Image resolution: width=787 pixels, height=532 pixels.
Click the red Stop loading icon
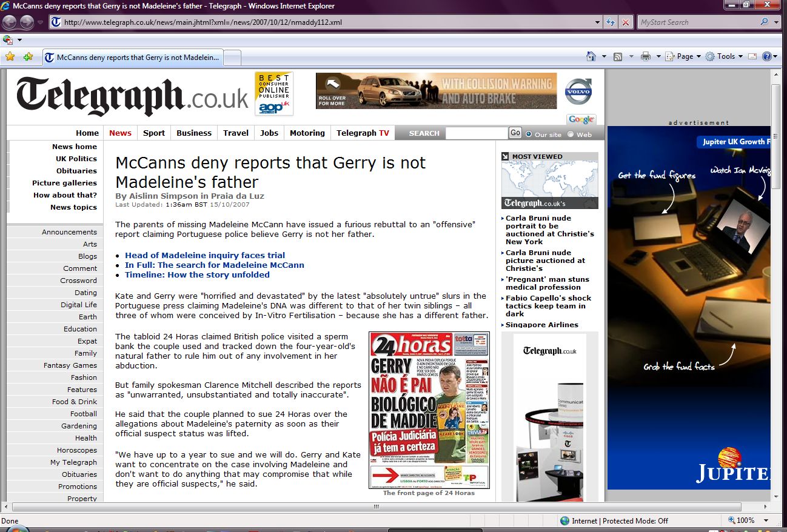626,22
